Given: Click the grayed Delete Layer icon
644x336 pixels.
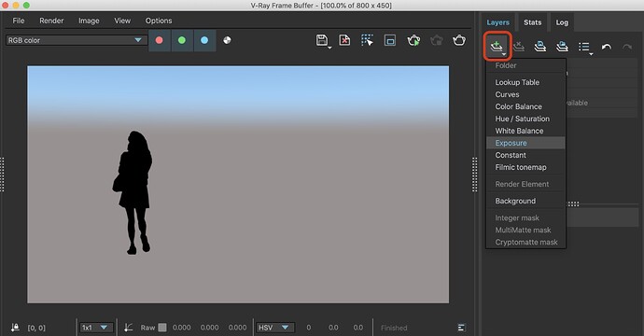Looking at the screenshot, I should coord(519,47).
